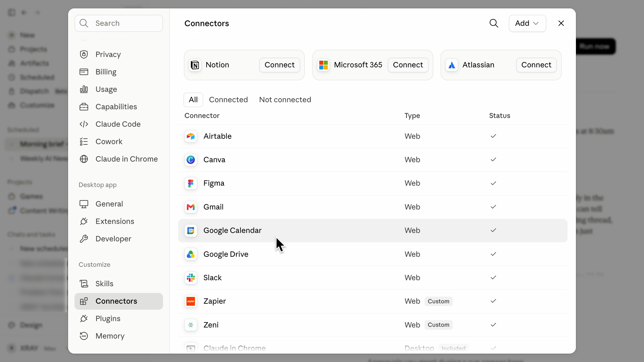
Task: Click the Canva connector icon
Action: pos(191,160)
